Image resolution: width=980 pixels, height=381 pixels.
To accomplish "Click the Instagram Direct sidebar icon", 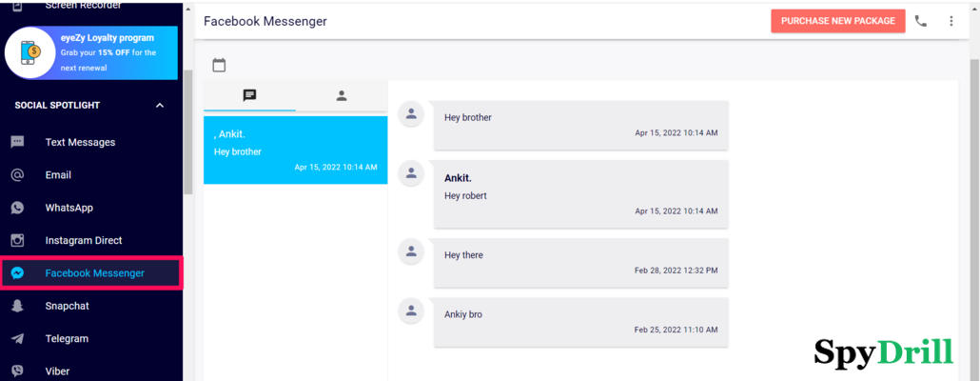I will point(17,240).
